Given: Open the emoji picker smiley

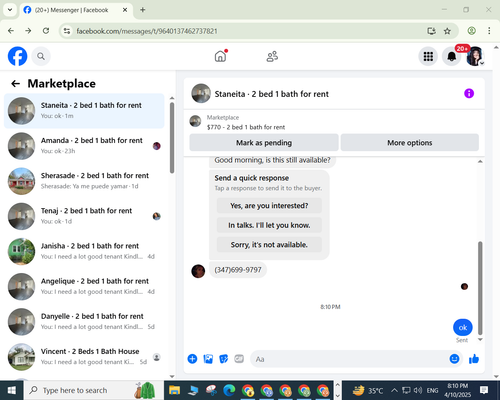Looking at the screenshot, I should point(454,359).
